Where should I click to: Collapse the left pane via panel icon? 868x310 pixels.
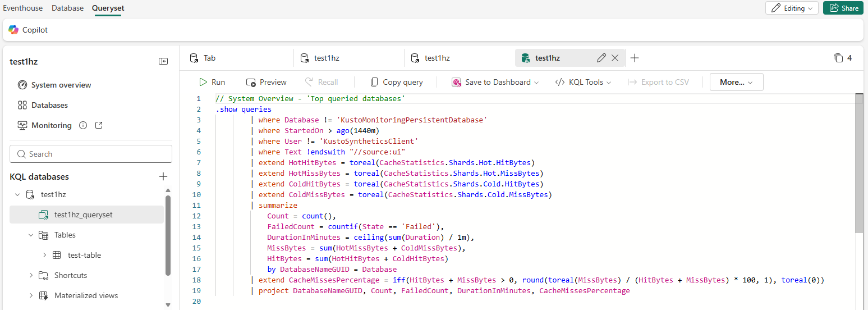pyautogui.click(x=163, y=62)
